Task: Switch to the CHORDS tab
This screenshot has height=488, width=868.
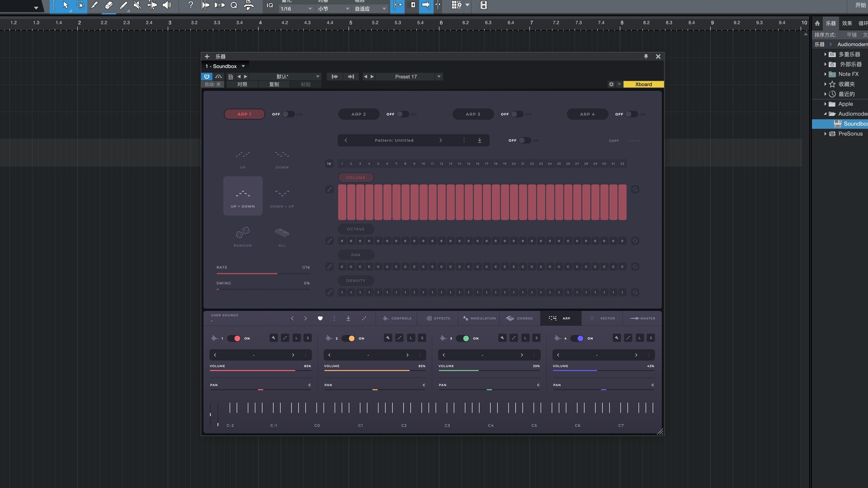Action: [519, 319]
